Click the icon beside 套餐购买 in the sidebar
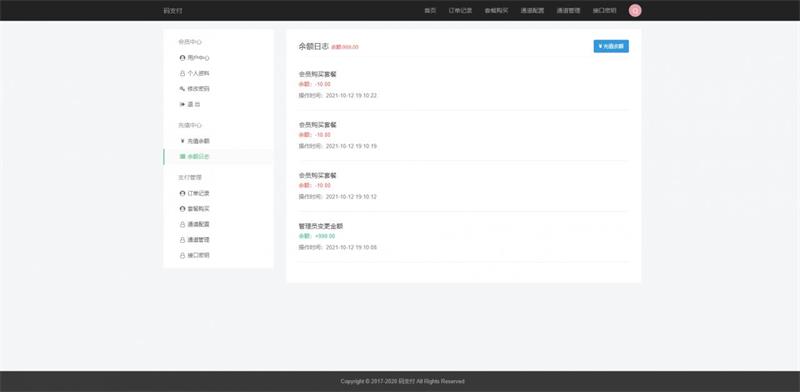 click(182, 209)
